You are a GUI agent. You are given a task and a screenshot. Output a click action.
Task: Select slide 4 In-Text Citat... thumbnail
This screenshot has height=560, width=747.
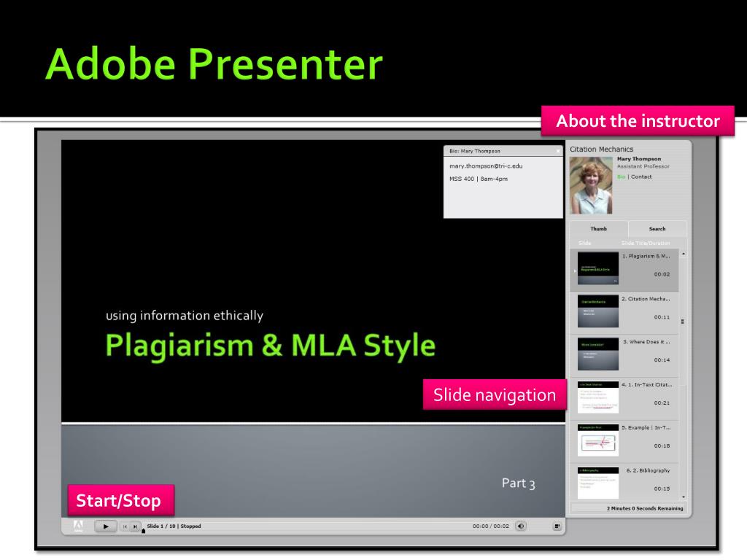tap(598, 397)
